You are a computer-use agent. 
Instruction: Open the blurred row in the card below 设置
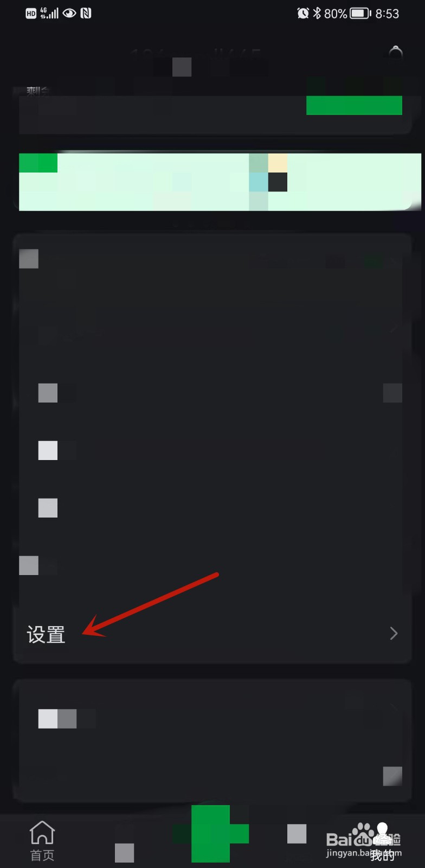click(212, 718)
